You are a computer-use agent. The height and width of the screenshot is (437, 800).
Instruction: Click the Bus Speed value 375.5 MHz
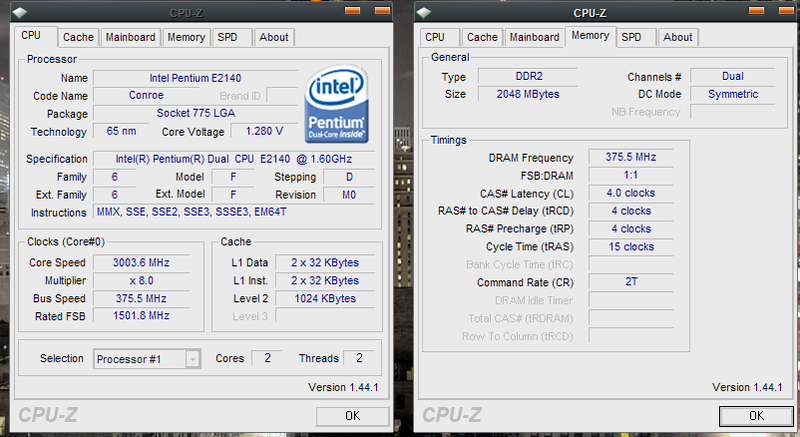coord(141,298)
